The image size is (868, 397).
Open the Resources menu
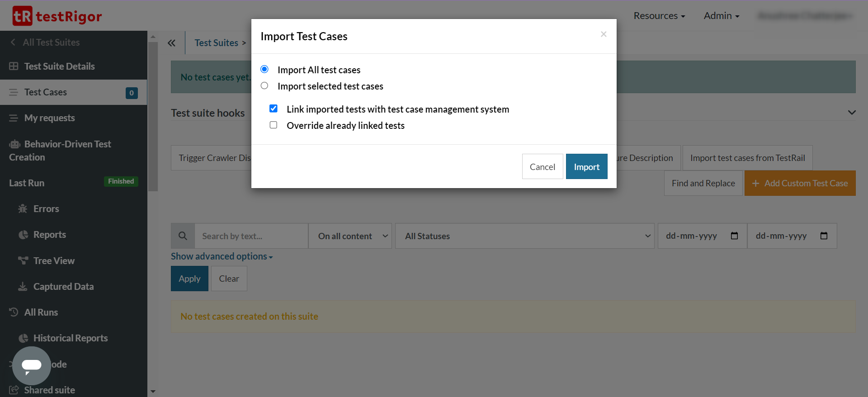click(x=659, y=16)
